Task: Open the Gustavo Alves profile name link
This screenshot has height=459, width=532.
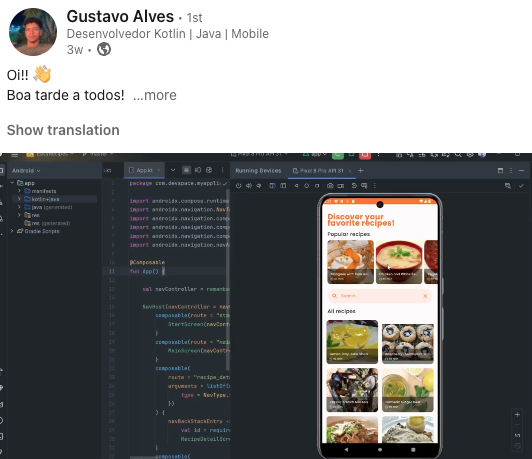Action: pyautogui.click(x=120, y=16)
